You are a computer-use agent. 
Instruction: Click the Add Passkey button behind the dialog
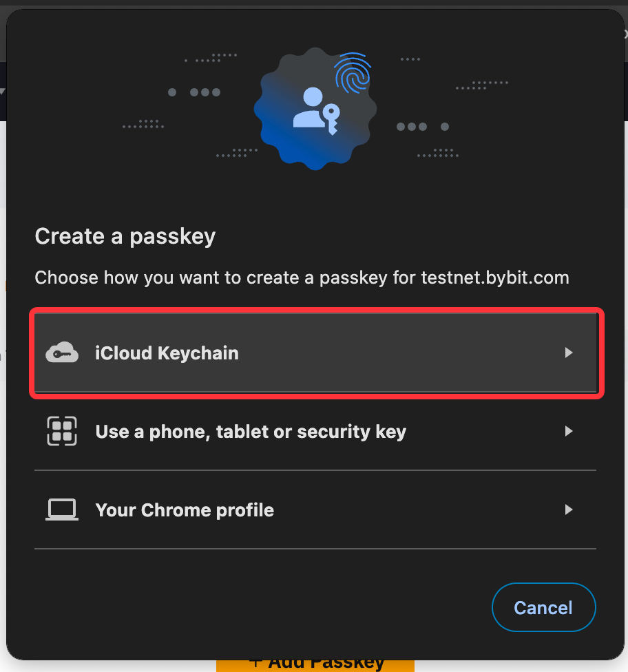(x=324, y=664)
